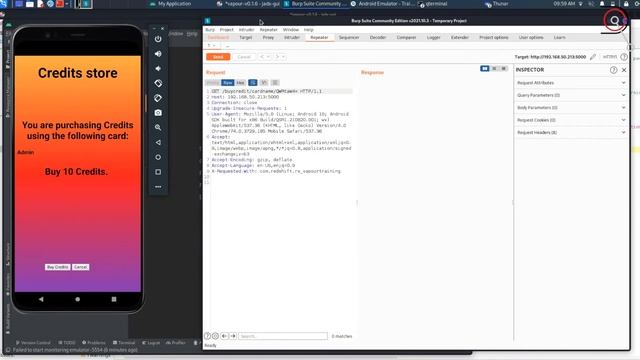The height and width of the screenshot is (360, 640).
Task: Switch to the Project options tab
Action: tap(494, 38)
